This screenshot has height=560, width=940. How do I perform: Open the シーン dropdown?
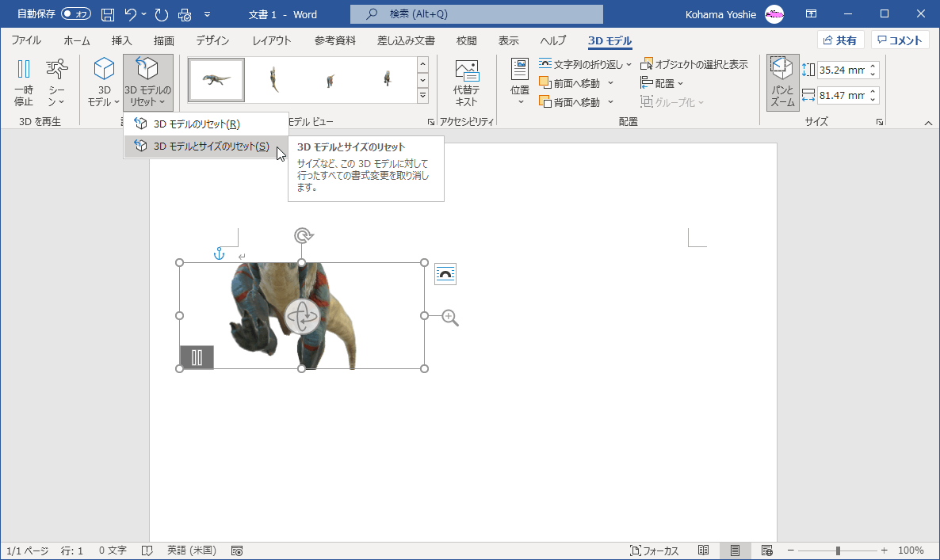point(57,82)
